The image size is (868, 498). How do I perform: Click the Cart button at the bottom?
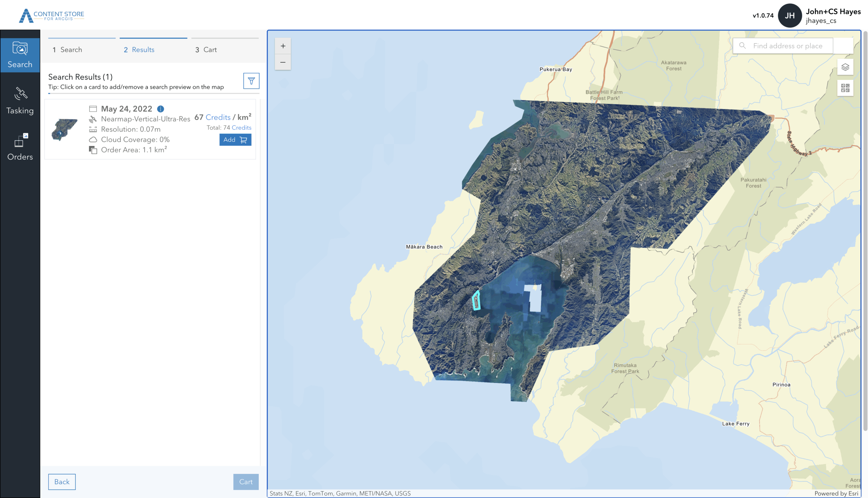[246, 482]
